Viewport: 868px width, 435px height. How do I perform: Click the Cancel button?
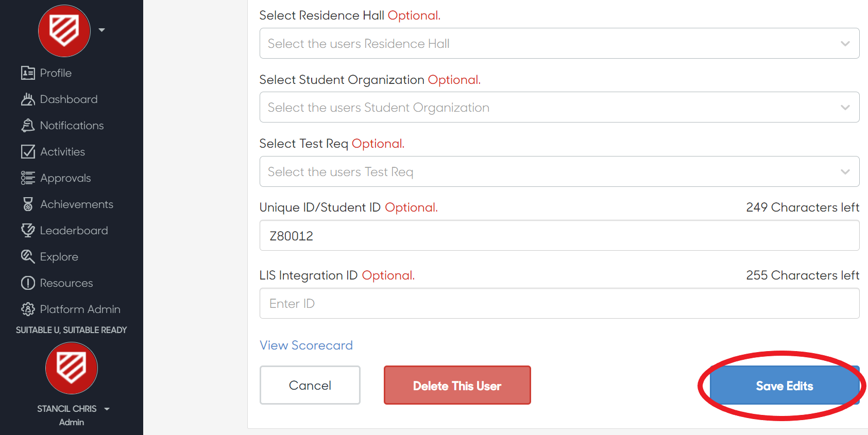[310, 385]
